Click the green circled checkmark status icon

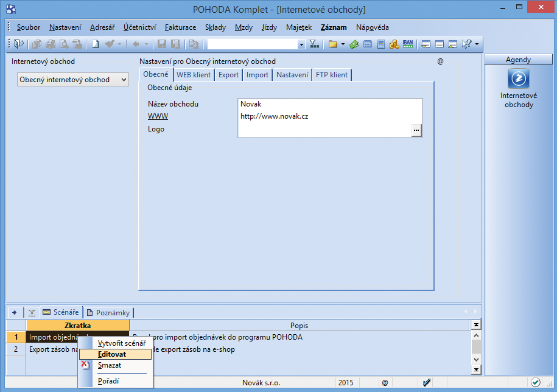coord(536,382)
